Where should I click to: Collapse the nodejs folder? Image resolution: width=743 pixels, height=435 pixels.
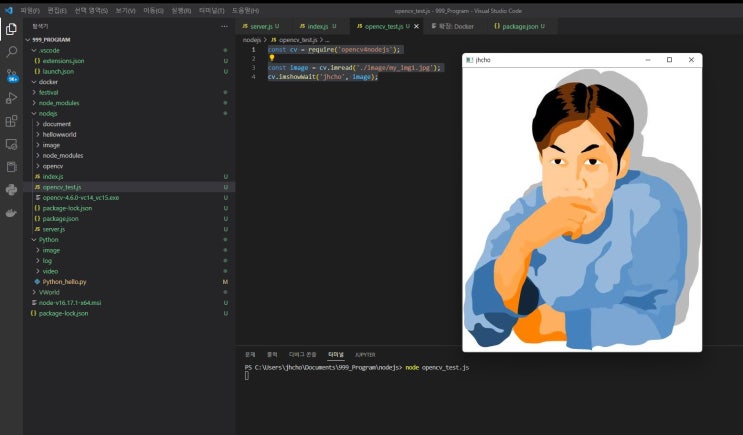(46, 114)
